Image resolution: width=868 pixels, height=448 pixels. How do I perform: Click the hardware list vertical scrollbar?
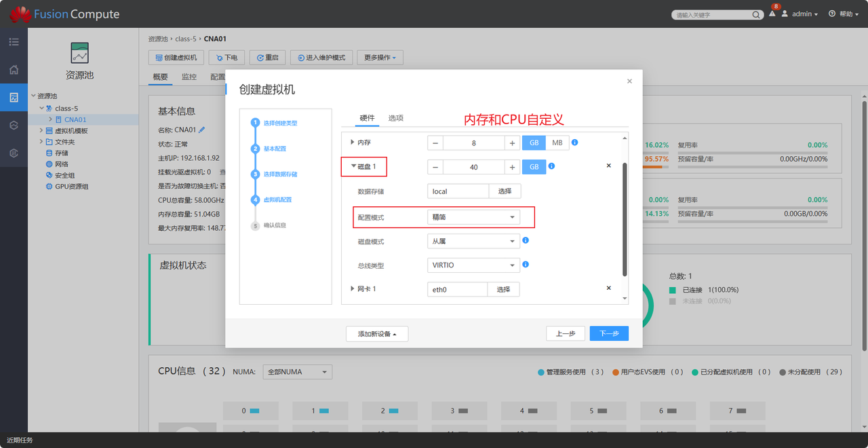(625, 217)
